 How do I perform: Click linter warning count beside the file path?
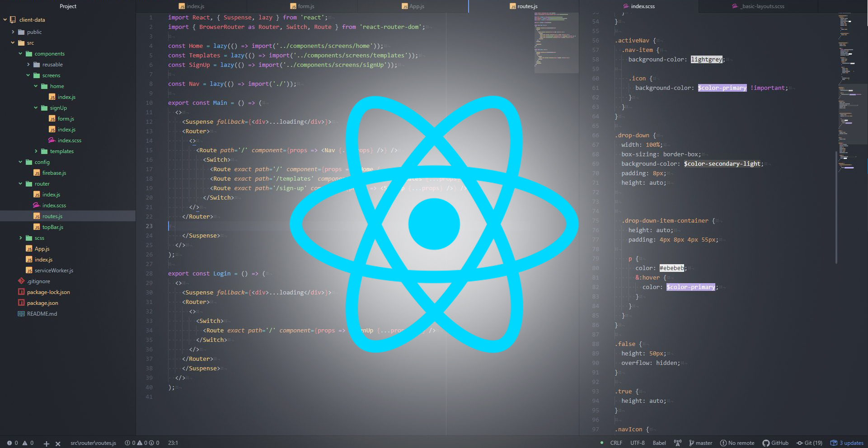pos(142,443)
